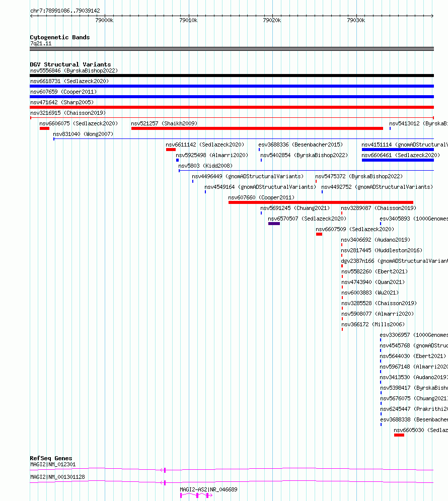Select the 79030k ruler tick
This screenshot has width=448, height=501.
(356, 20)
